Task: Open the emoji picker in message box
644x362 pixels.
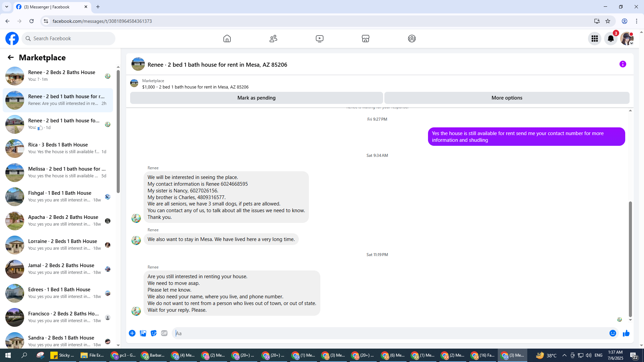Action: coord(612,333)
